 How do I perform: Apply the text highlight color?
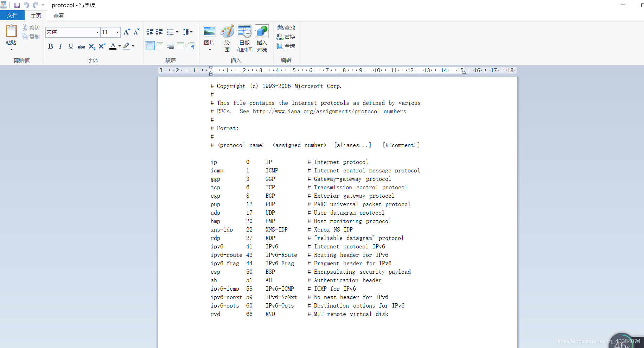127,46
